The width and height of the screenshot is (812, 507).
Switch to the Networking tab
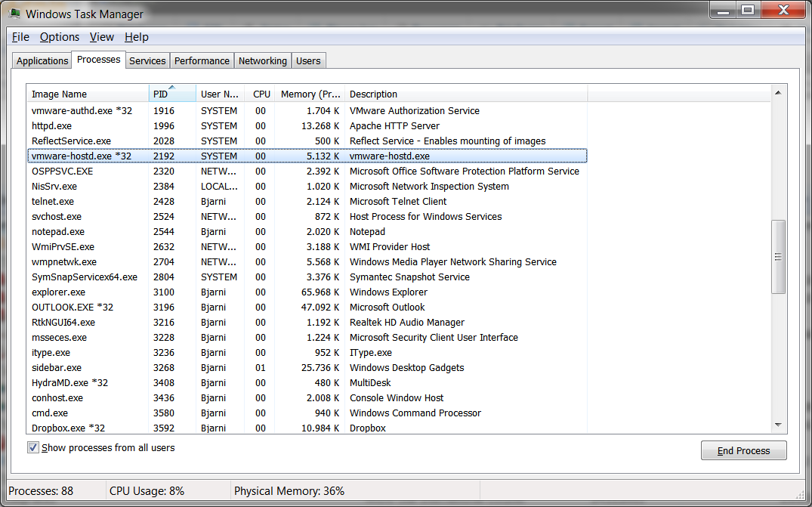(x=262, y=60)
